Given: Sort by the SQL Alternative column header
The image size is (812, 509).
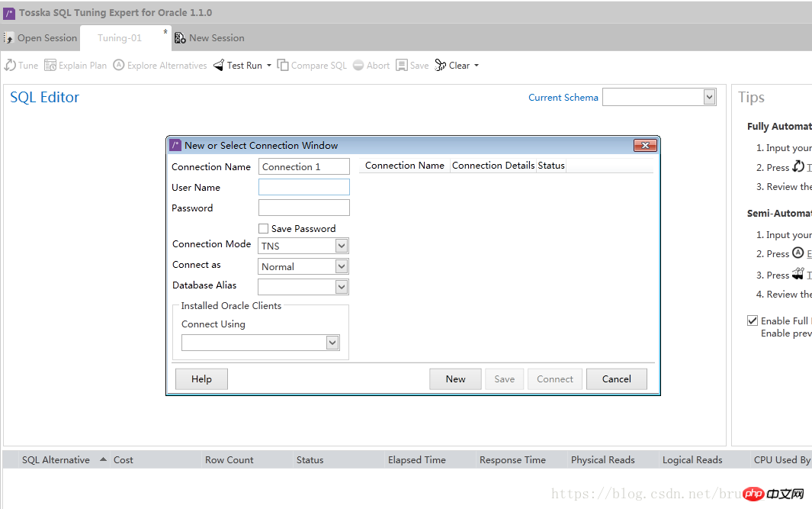Looking at the screenshot, I should click(x=56, y=459).
